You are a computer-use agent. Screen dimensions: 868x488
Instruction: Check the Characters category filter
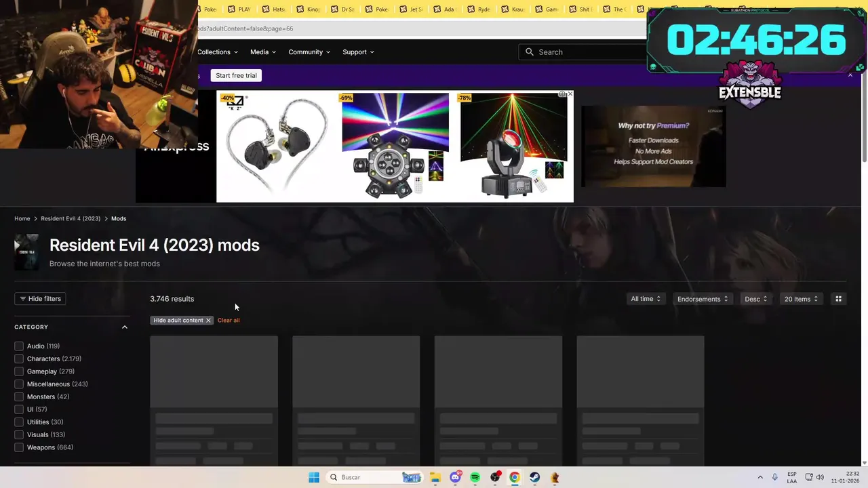pyautogui.click(x=19, y=359)
